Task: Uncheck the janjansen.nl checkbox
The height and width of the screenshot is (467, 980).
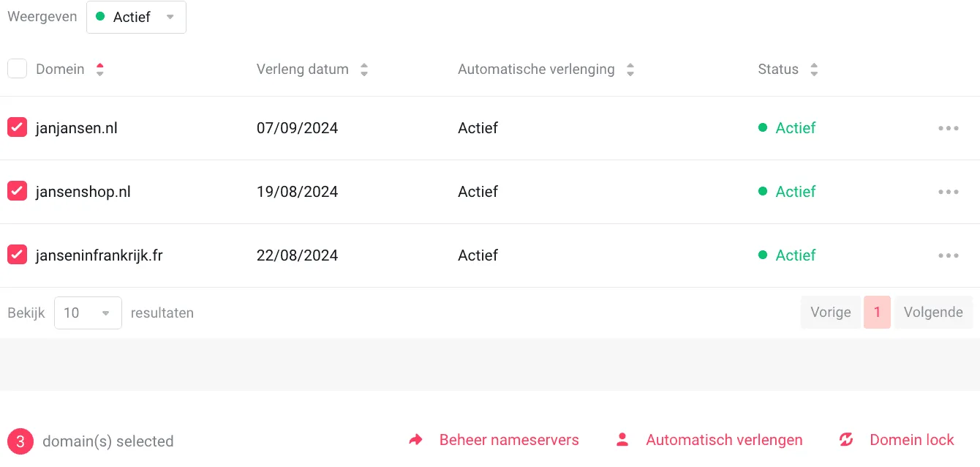Action: pyautogui.click(x=18, y=127)
